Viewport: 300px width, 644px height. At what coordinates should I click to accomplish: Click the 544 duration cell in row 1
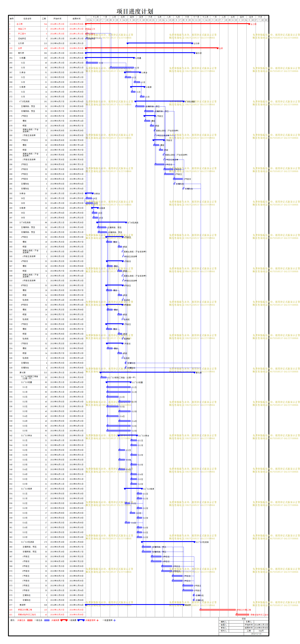tap(44, 24)
